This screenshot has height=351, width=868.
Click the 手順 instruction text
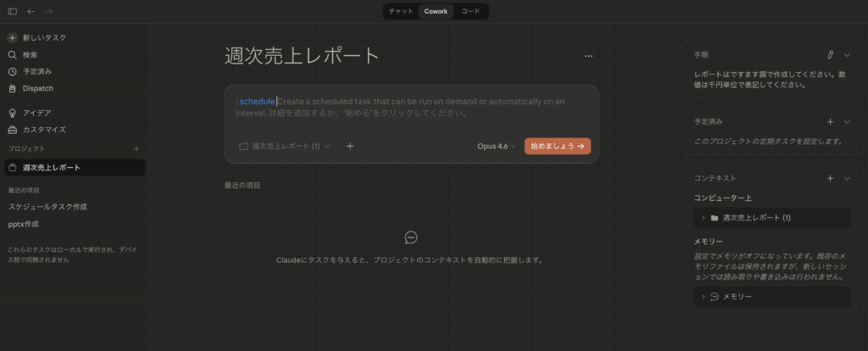[770, 80]
